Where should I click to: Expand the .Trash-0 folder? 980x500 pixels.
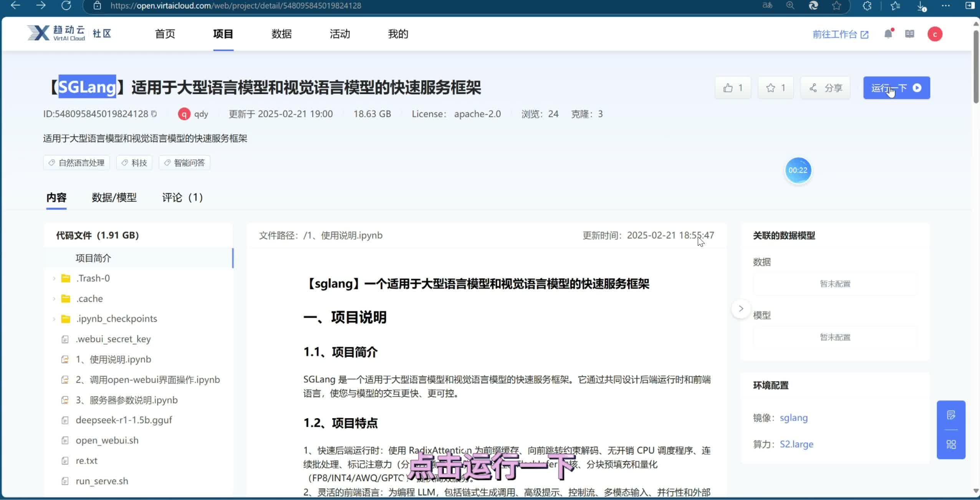tap(54, 278)
